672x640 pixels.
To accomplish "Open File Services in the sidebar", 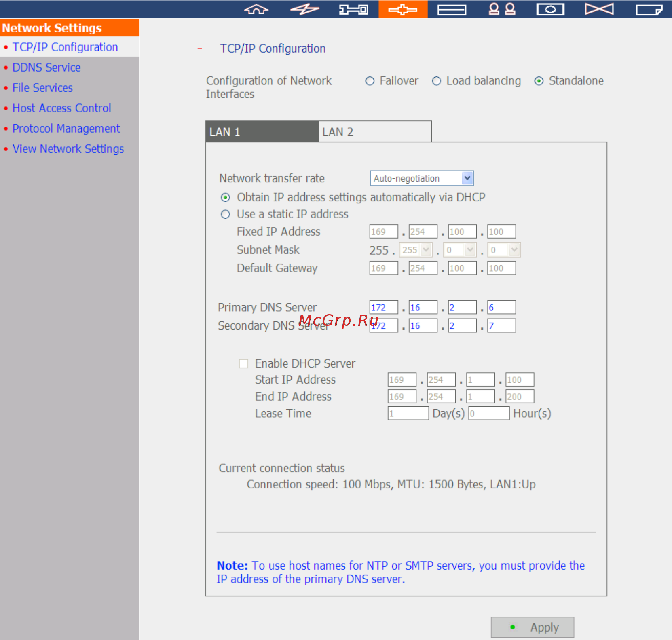I will coord(42,88).
